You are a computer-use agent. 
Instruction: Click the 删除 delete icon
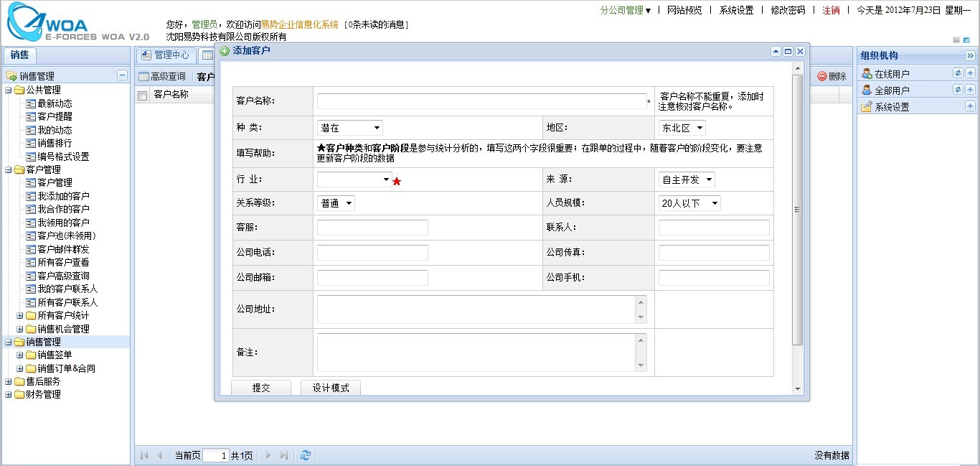pos(822,76)
